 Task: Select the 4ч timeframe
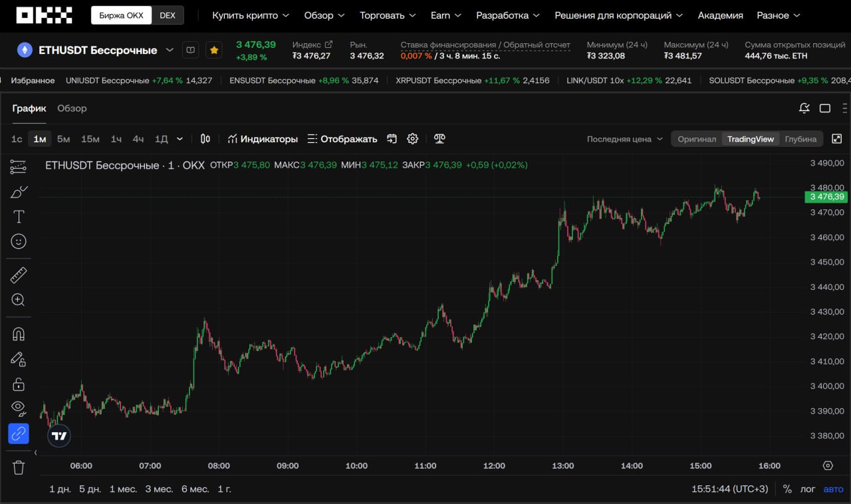138,139
